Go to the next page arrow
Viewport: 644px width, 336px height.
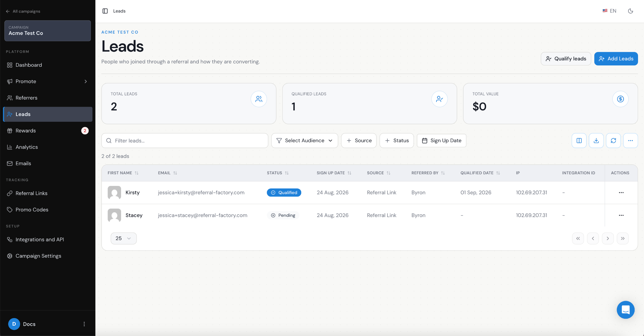point(608,238)
